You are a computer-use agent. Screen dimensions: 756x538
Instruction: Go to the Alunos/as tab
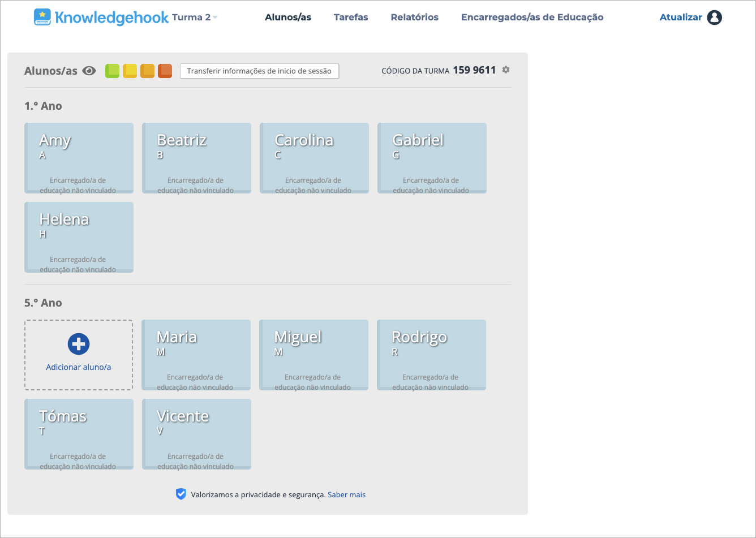coord(288,18)
